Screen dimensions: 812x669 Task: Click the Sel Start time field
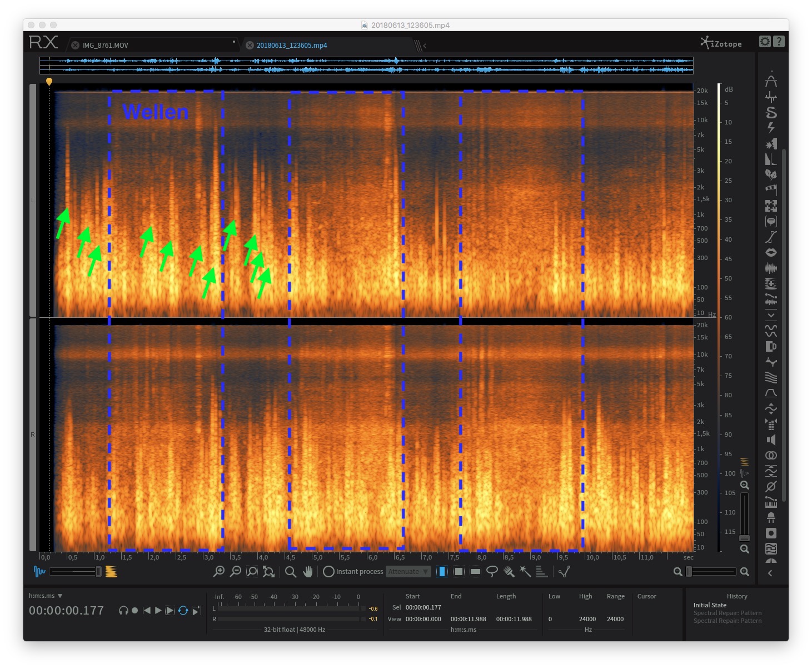(x=424, y=607)
